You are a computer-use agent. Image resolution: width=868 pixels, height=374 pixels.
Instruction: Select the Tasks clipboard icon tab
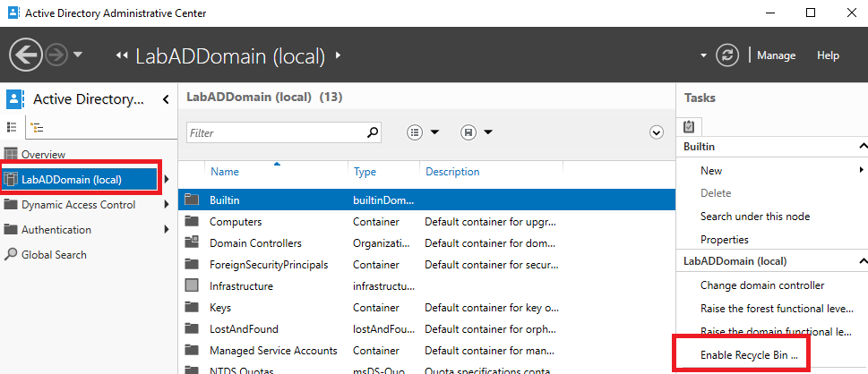689,127
